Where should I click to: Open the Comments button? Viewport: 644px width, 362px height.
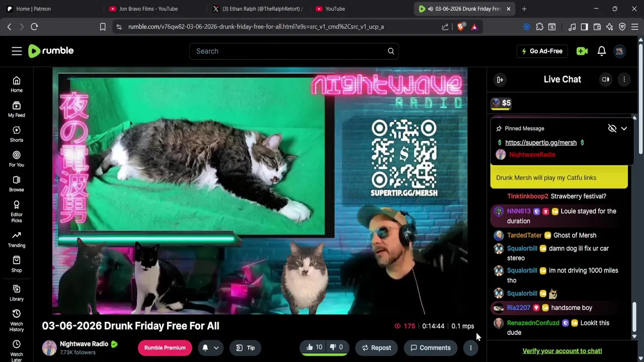coord(431,347)
